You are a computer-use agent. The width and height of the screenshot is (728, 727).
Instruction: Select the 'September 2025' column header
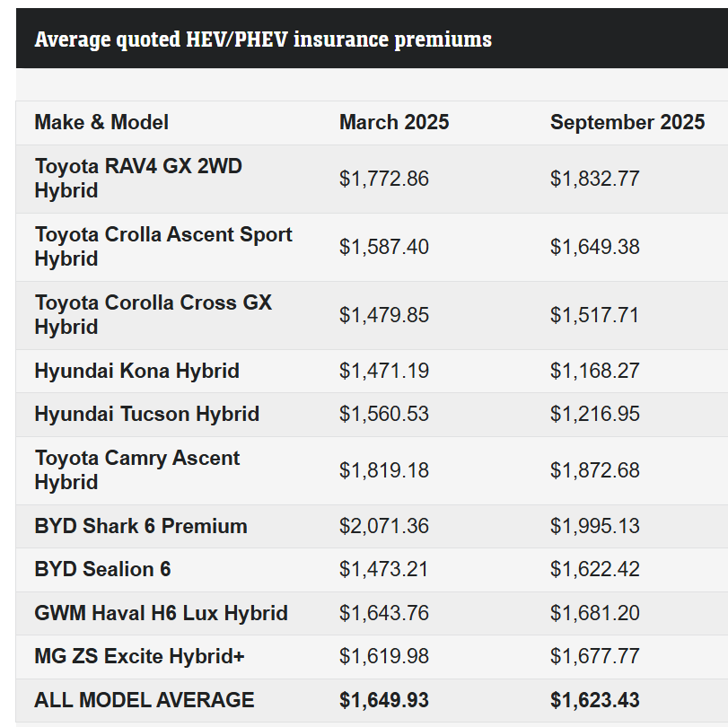[627, 122]
